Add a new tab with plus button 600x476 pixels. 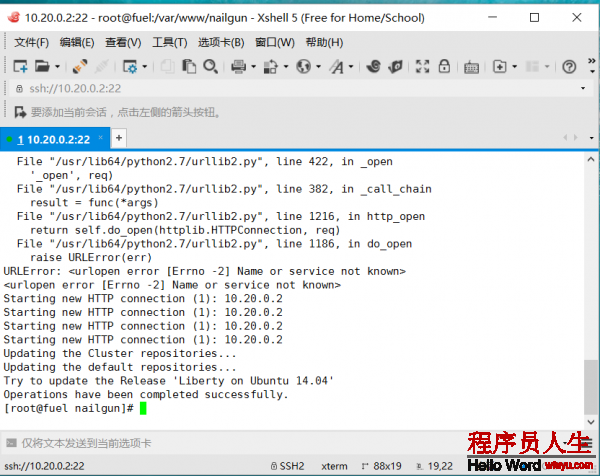pyautogui.click(x=119, y=138)
